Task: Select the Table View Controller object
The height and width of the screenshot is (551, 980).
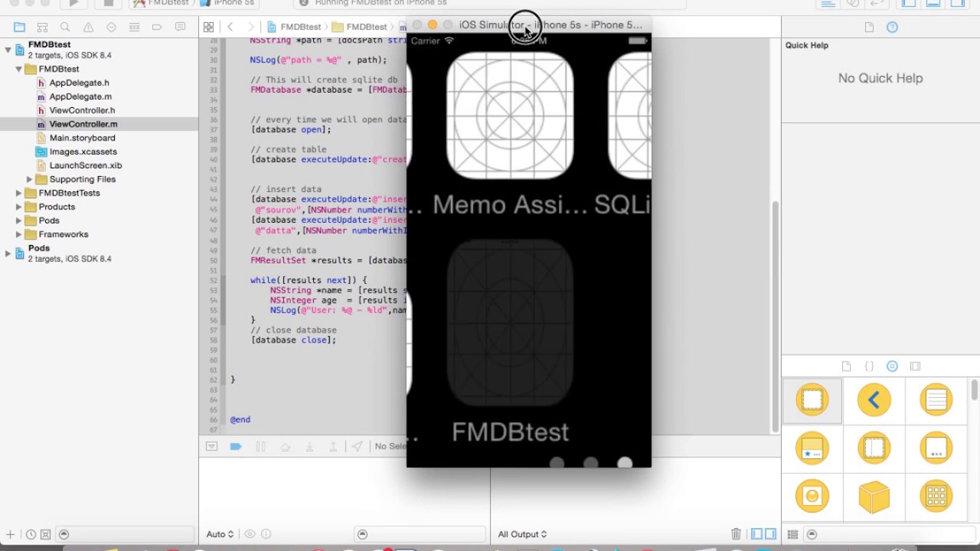Action: [936, 399]
